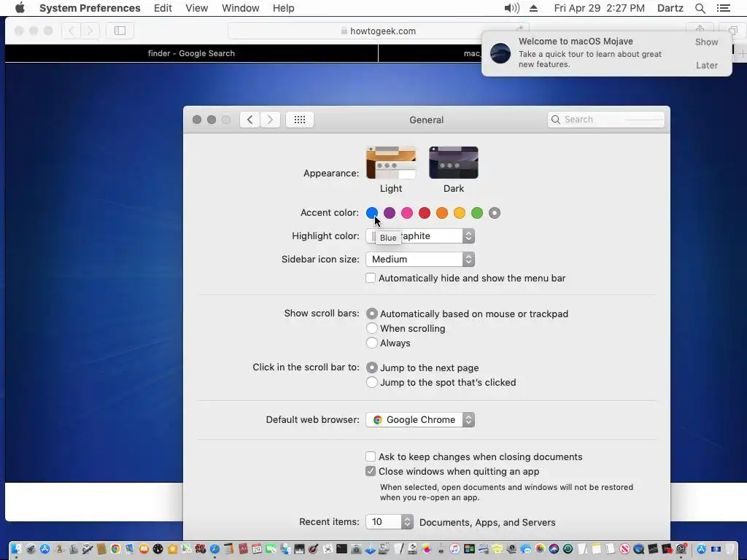747x560 pixels.
Task: Open Stocks app in the dock
Action: click(x=653, y=549)
